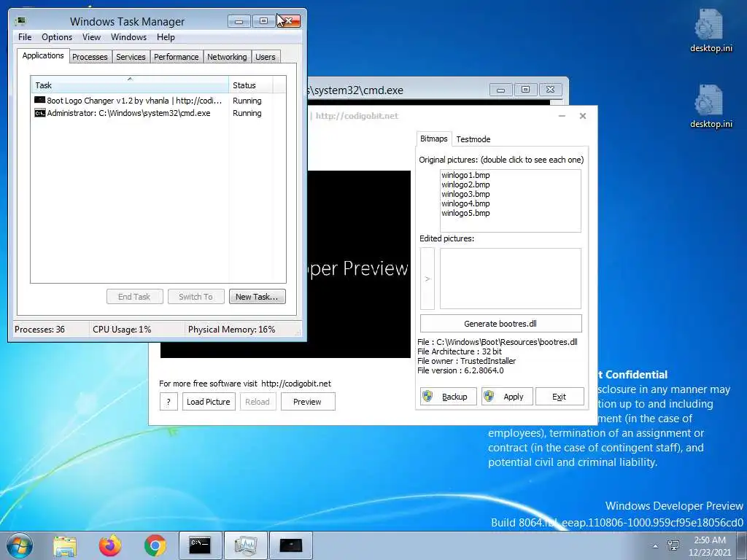Click the boot logo preview image
The height and width of the screenshot is (560, 747).
359,264
